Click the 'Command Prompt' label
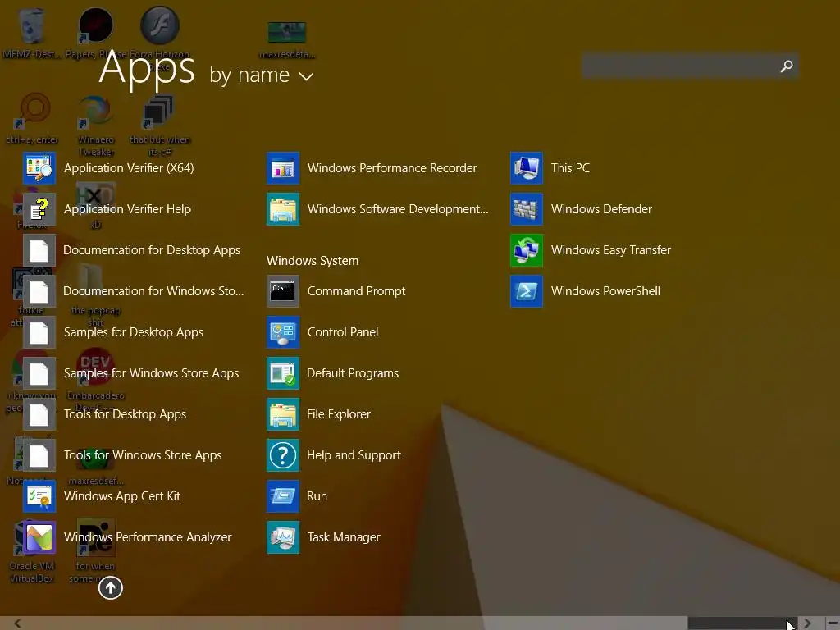 (x=356, y=291)
